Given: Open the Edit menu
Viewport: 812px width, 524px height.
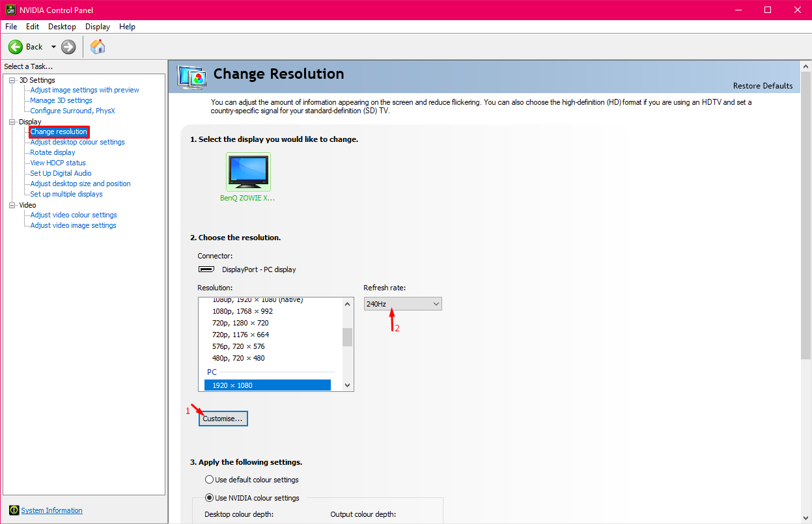Looking at the screenshot, I should (x=33, y=27).
